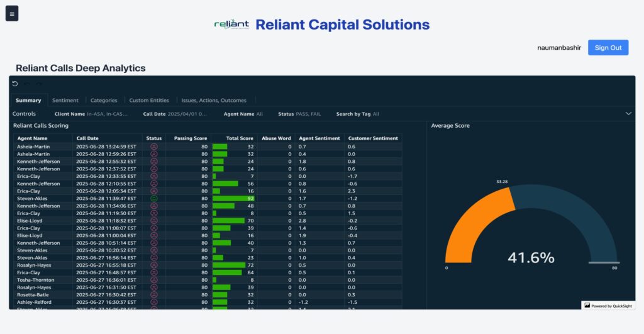Switch to the Sentiment tab
This screenshot has width=644, height=334.
click(x=65, y=100)
